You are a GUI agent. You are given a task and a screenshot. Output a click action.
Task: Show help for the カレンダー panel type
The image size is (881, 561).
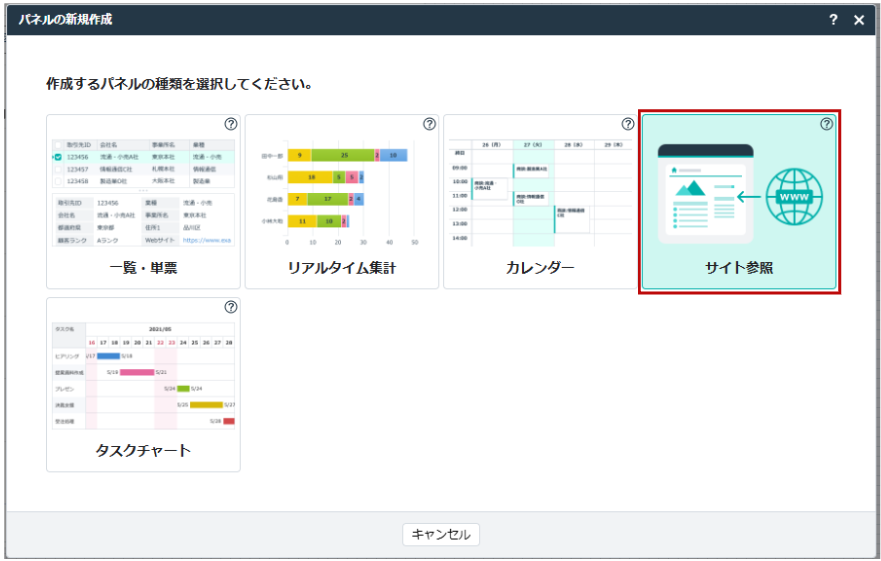coord(628,125)
